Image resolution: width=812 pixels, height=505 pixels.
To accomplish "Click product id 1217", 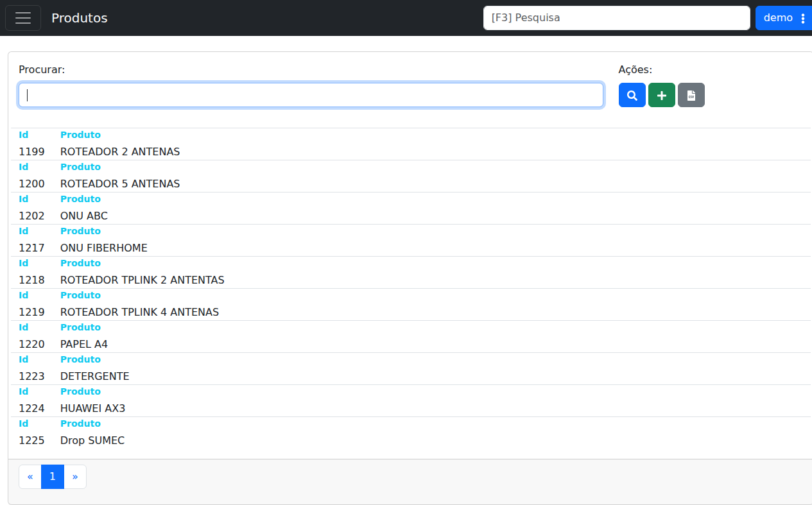I will point(31,248).
